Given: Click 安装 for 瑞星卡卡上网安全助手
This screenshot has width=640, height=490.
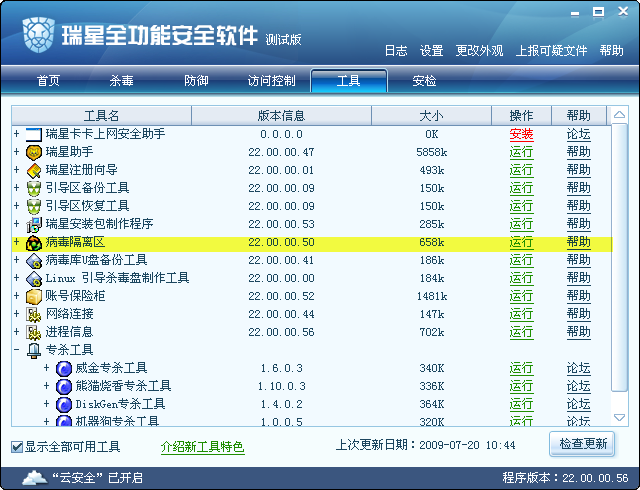Looking at the screenshot, I should click(521, 134).
